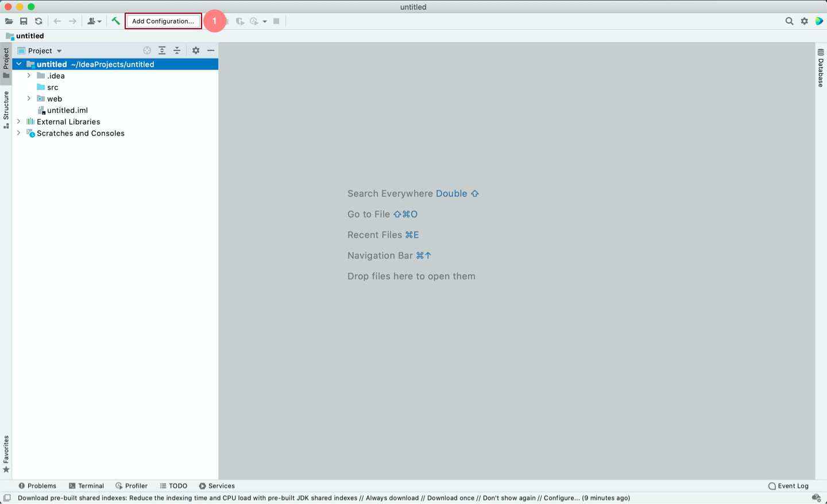Click the green Build Project hammer
The image size is (827, 504).
tap(116, 21)
